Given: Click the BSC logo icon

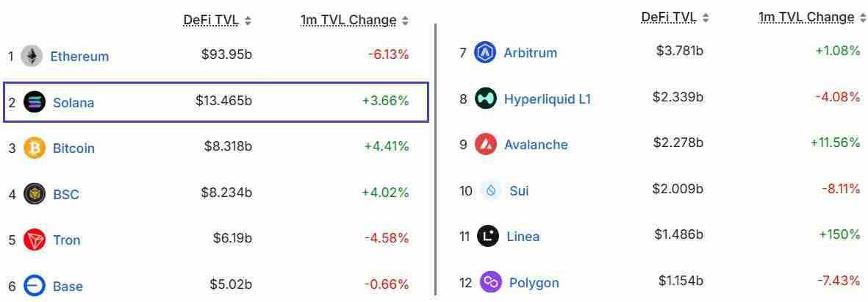Looking at the screenshot, I should 35,194.
